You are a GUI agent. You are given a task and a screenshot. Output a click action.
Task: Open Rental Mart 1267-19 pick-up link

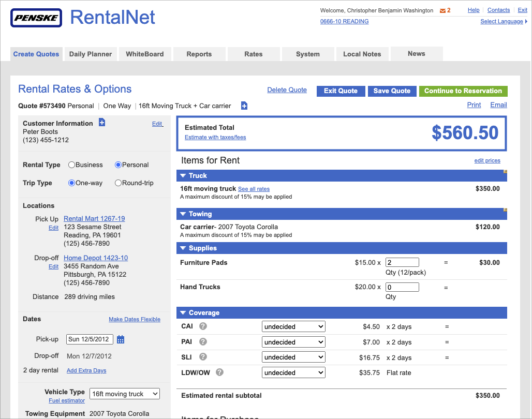click(94, 219)
